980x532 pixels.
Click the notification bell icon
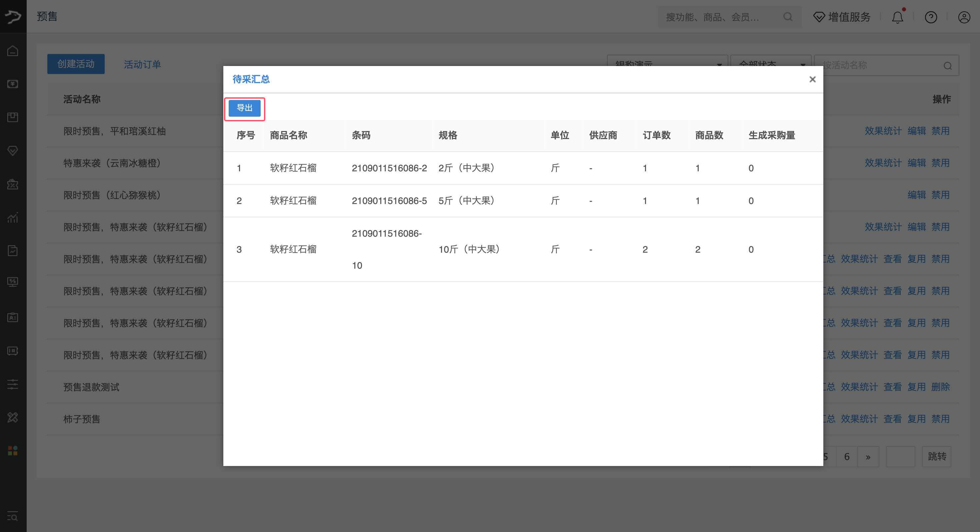[x=898, y=17]
